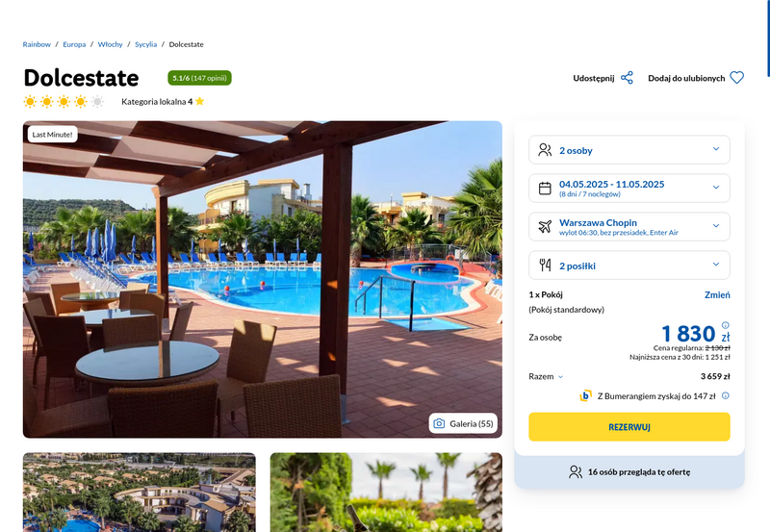This screenshot has height=532, width=770.
Task: Click the info icon next to Bumerang offer
Action: tap(726, 395)
